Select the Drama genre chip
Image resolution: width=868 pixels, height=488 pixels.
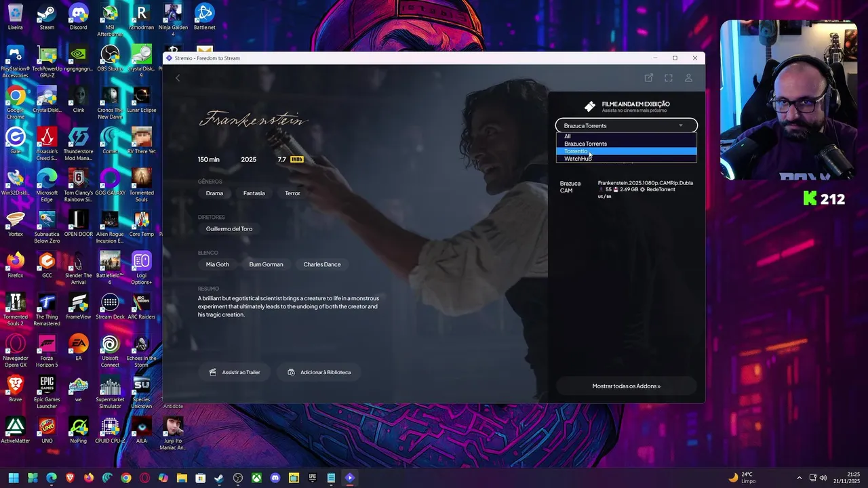pyautogui.click(x=214, y=193)
